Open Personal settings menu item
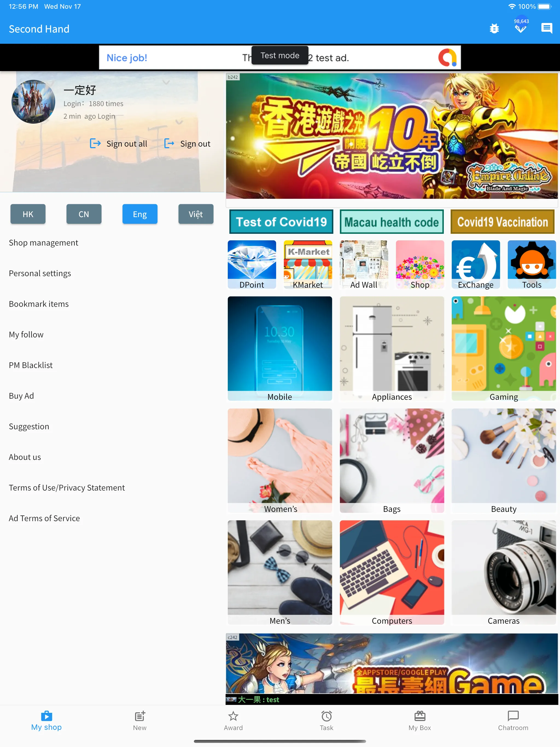 point(40,272)
